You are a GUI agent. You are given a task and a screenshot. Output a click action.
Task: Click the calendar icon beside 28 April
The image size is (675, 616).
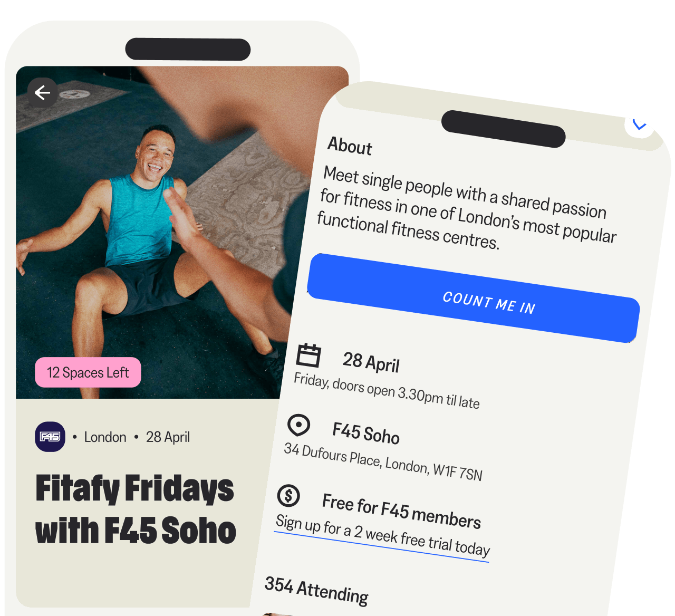308,355
